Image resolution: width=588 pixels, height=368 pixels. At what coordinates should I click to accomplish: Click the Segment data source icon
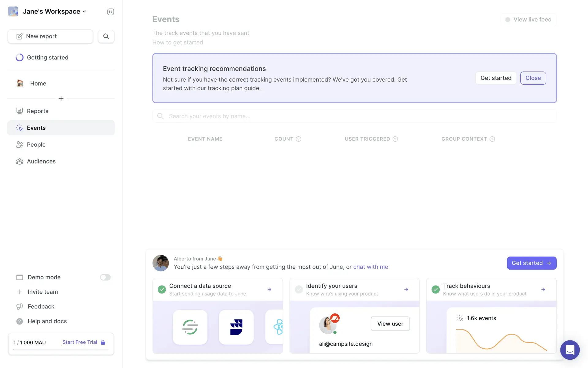[x=190, y=327]
